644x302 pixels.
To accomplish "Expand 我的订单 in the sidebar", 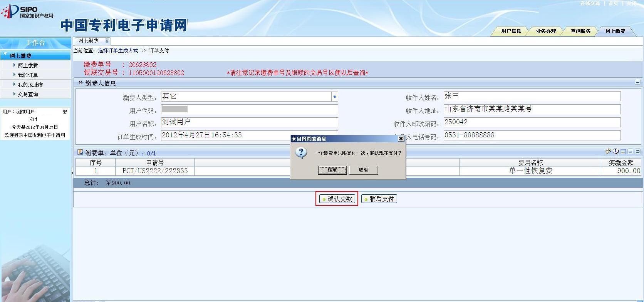I will pyautogui.click(x=28, y=75).
